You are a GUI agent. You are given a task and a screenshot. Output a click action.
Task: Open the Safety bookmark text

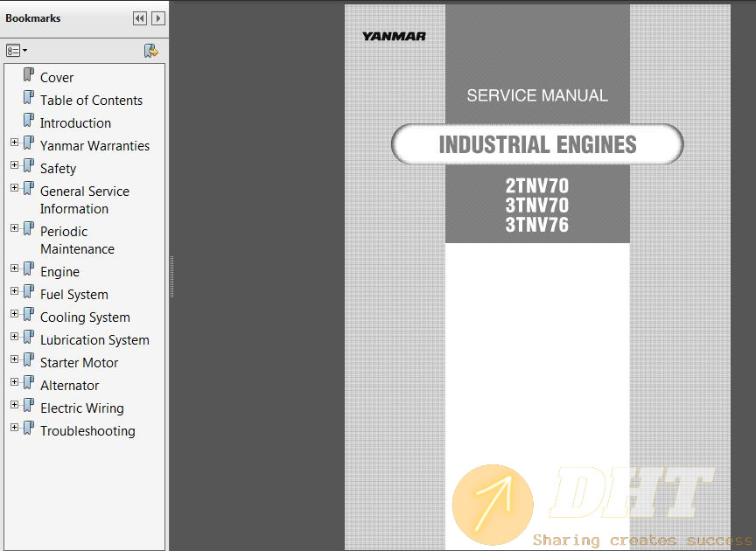[x=59, y=169]
